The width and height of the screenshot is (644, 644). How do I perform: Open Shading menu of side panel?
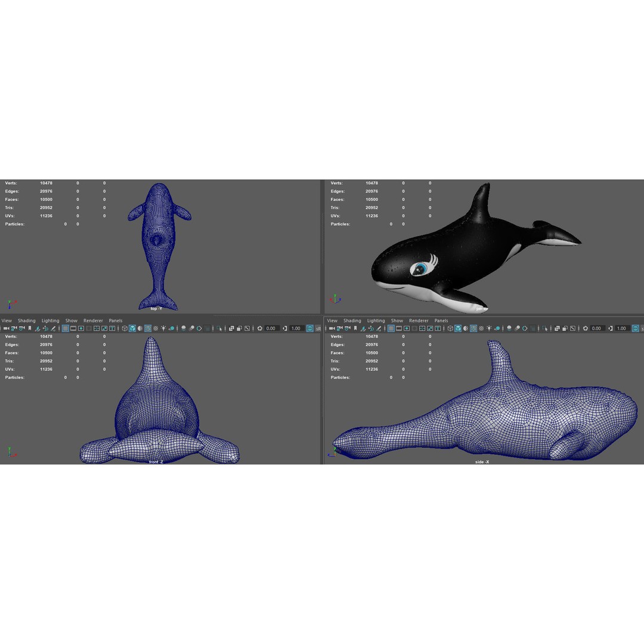(352, 321)
